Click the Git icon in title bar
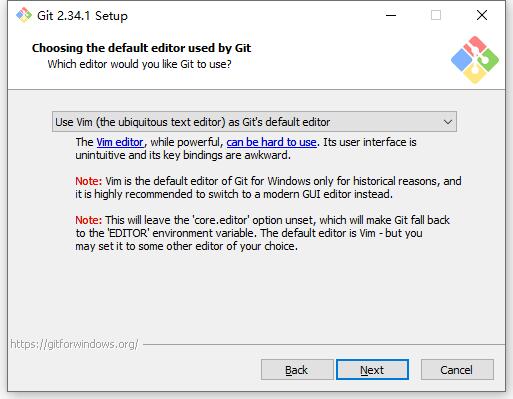Screen dimensions: 513x399 point(24,15)
